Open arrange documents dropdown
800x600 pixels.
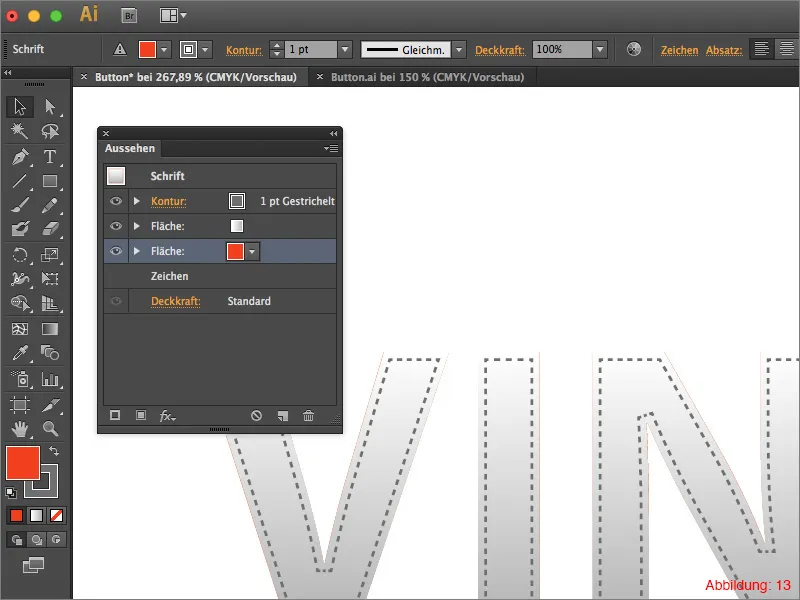point(173,16)
